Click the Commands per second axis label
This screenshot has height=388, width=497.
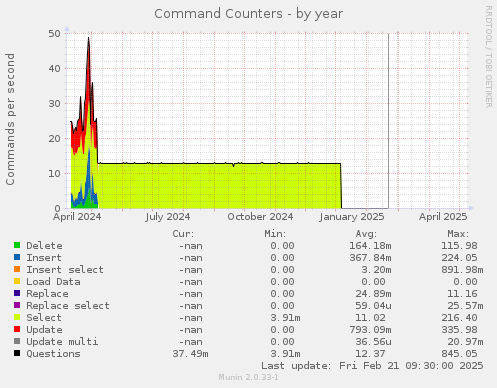(x=10, y=119)
